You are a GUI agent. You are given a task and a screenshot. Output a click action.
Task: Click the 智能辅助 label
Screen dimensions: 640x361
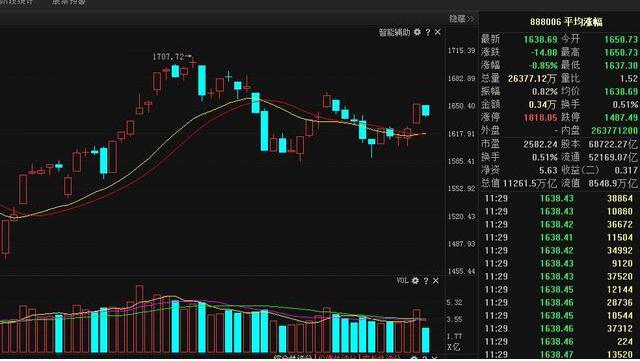pyautogui.click(x=394, y=32)
